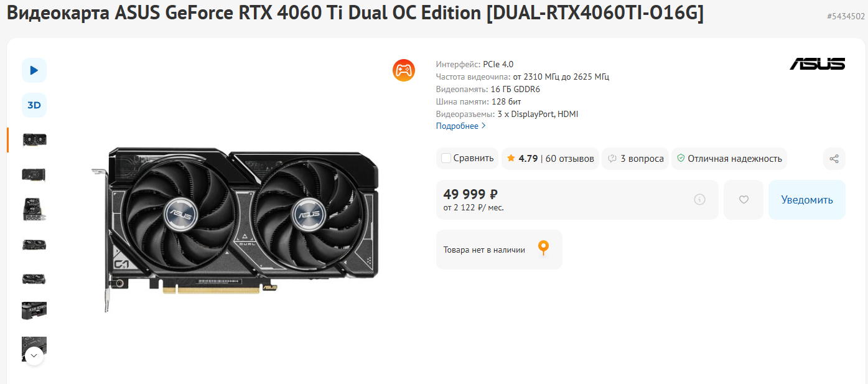Expand specifications via Подробнее link

click(x=460, y=126)
